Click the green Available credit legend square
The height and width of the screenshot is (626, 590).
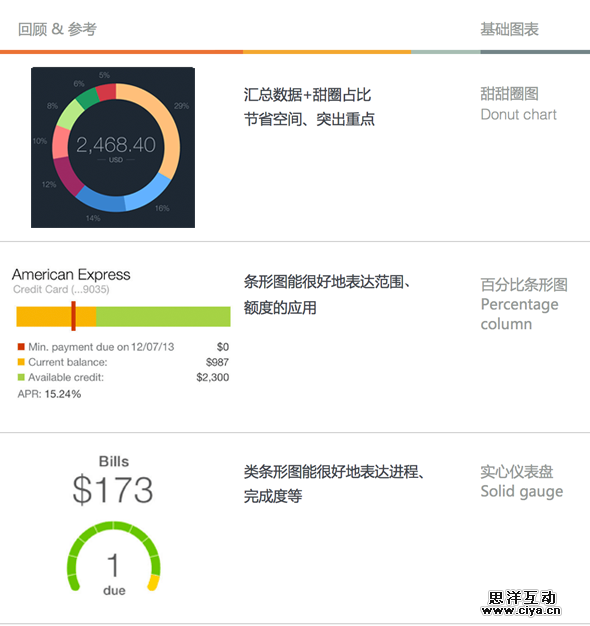[x=21, y=377]
